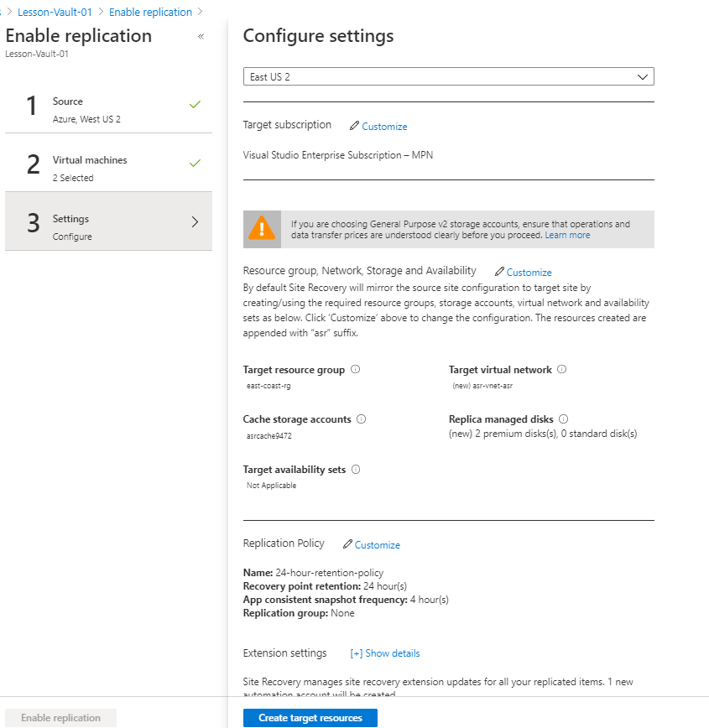Click info icon beside Replica managed disks

coord(564,419)
